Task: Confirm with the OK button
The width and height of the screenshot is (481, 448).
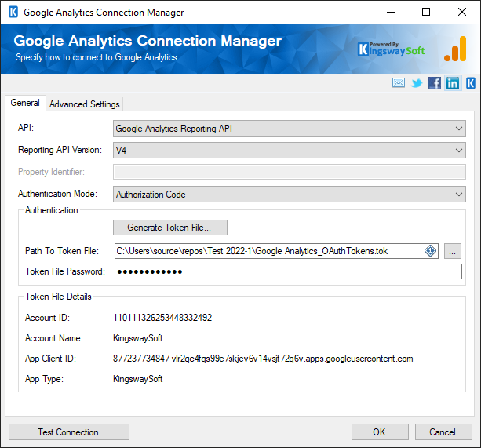Action: (x=380, y=432)
